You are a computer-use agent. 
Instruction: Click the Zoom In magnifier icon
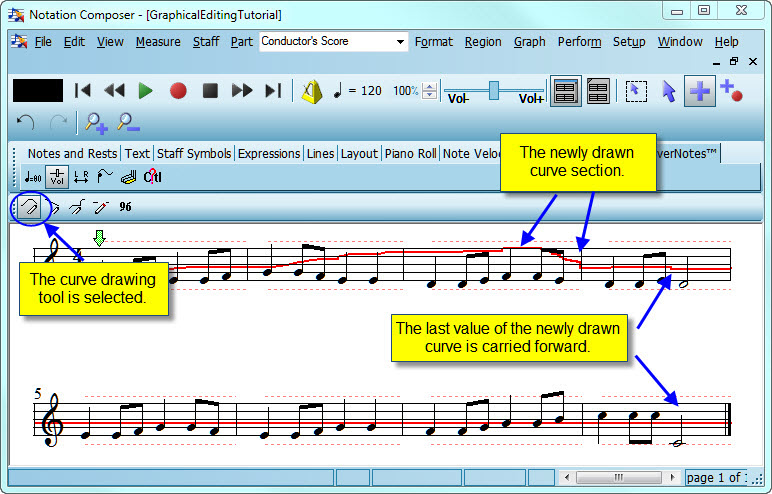pyautogui.click(x=96, y=123)
